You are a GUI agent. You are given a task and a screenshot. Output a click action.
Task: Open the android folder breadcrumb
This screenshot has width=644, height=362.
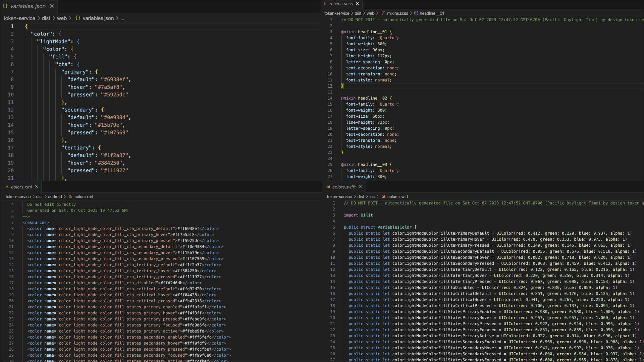55,197
